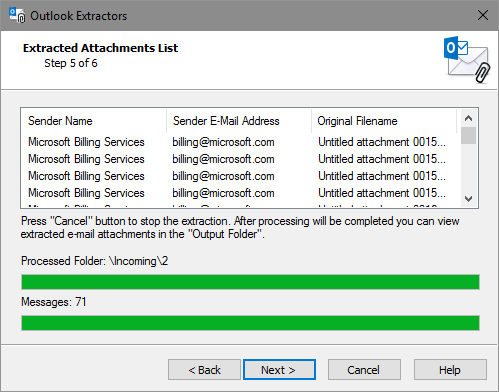499x392 pixels.
Task: Sort by Sender Name column header
Action: 94,121
